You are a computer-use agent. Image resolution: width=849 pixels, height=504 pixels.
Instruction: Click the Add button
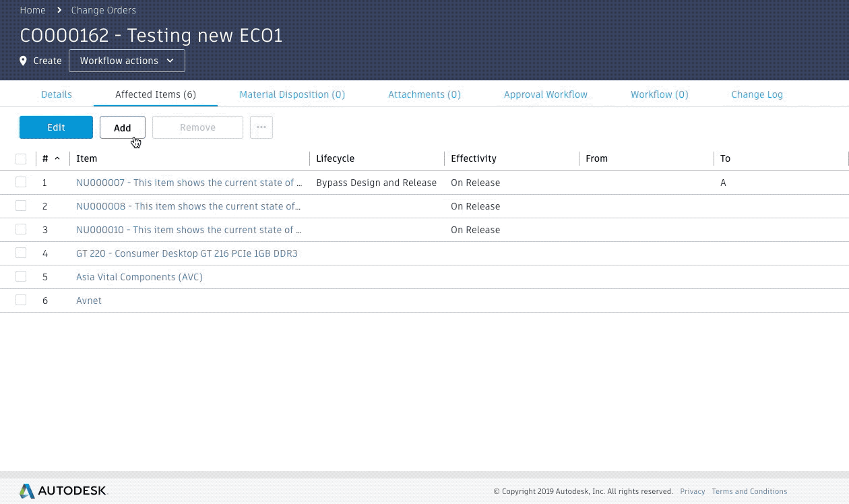(x=122, y=127)
